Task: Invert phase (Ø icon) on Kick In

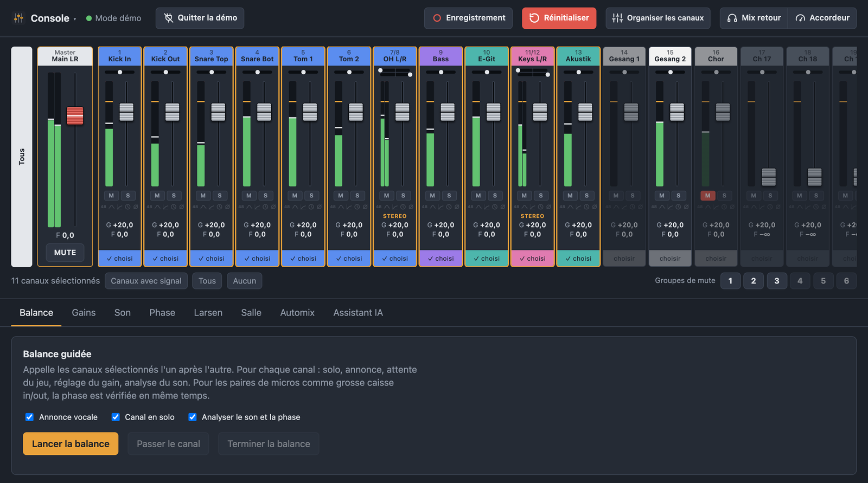Action: (136, 207)
